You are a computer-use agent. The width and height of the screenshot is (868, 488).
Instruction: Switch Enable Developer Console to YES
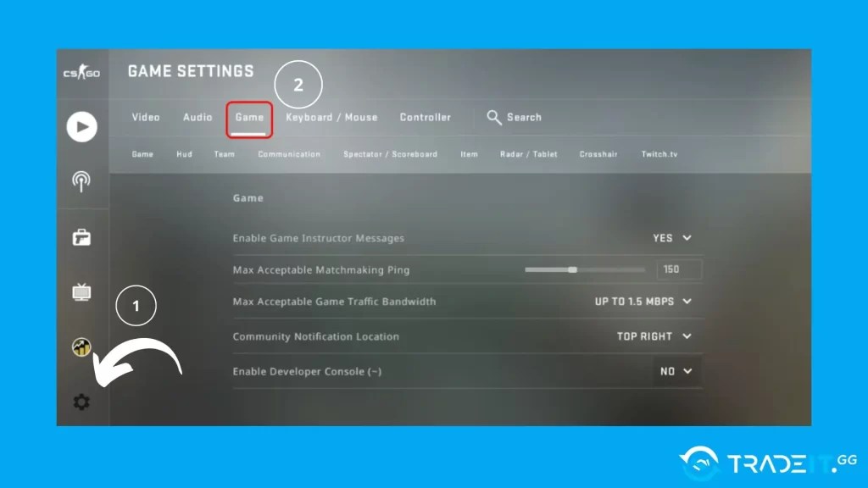click(x=670, y=371)
